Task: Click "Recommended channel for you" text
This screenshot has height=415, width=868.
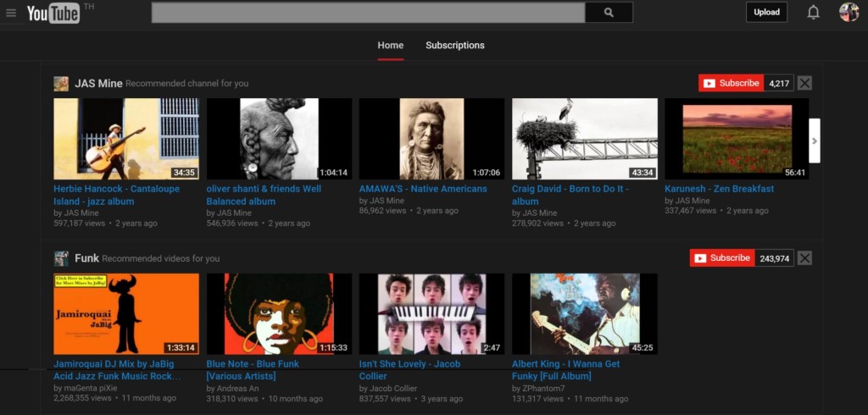Action: click(x=187, y=84)
